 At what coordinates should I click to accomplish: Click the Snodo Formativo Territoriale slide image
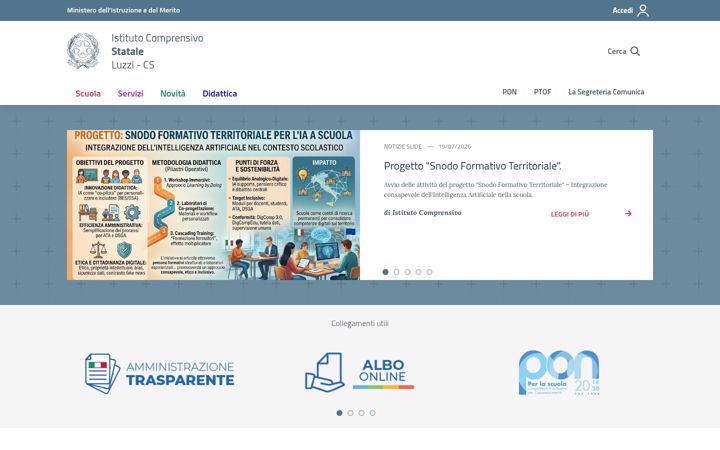[213, 205]
